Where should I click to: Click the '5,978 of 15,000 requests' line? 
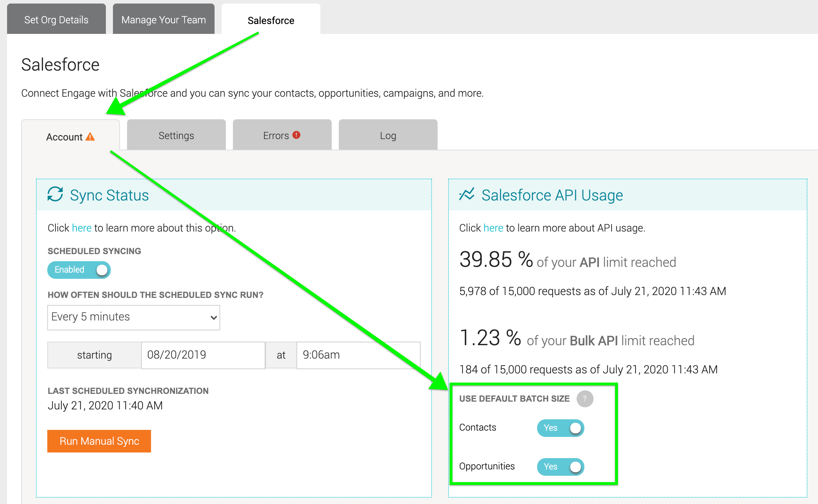pyautogui.click(x=593, y=292)
